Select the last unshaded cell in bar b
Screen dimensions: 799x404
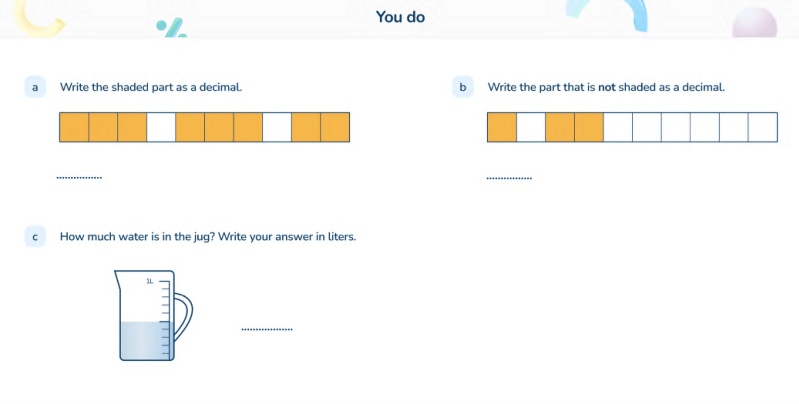(763, 128)
